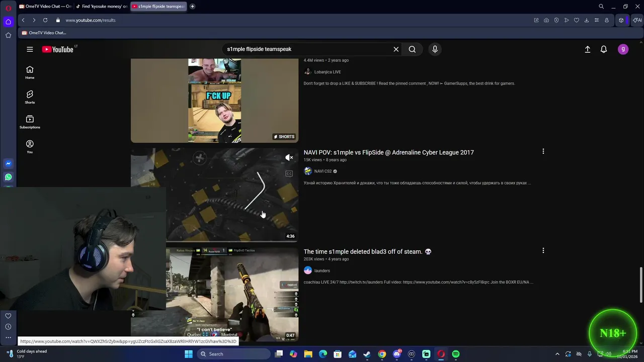644x362 pixels.
Task: Go to Home in YouTube sidebar
Action: (x=30, y=72)
